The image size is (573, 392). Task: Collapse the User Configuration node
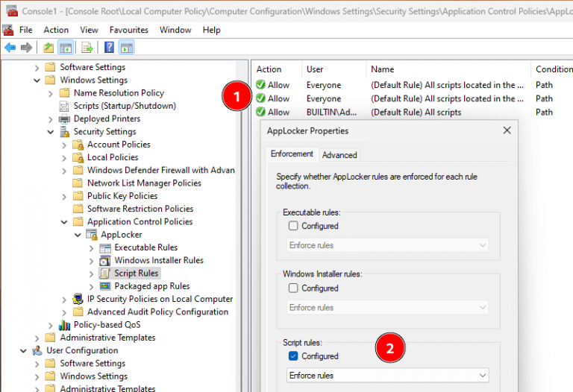click(x=23, y=351)
